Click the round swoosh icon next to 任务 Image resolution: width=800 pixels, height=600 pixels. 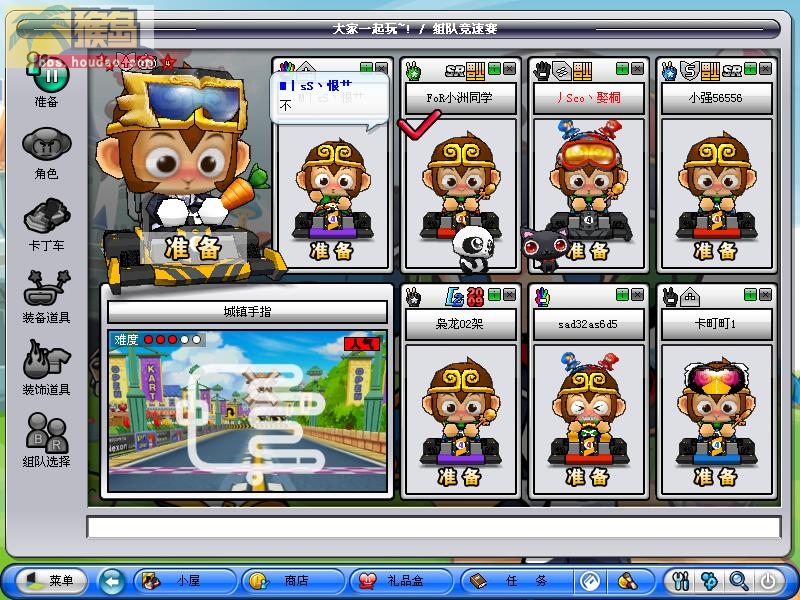(x=590, y=581)
